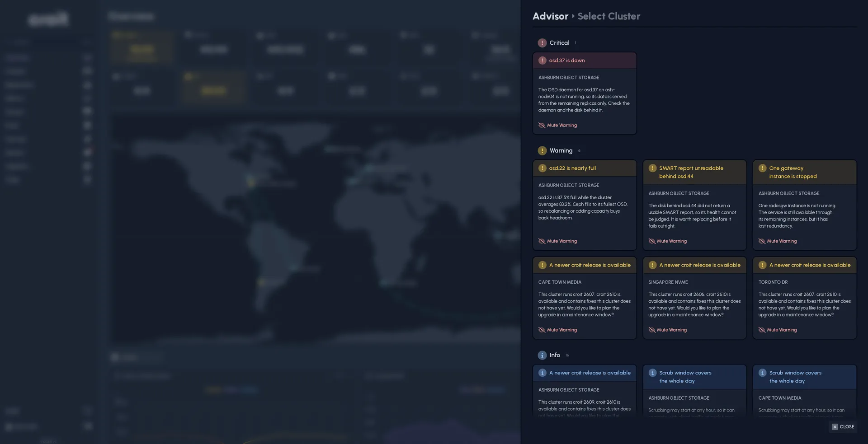Click the info icon on Cape Town's scrub window card
The width and height of the screenshot is (868, 444).
pos(763,373)
